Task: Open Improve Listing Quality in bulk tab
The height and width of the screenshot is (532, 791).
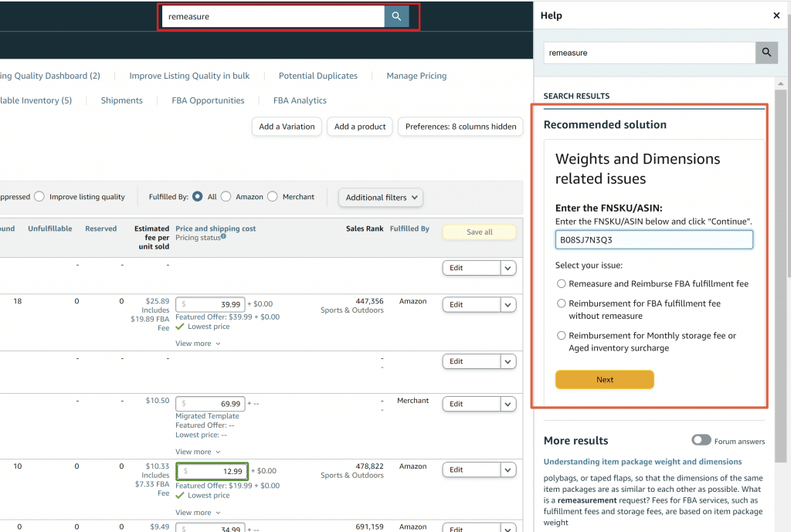Action: (189, 76)
